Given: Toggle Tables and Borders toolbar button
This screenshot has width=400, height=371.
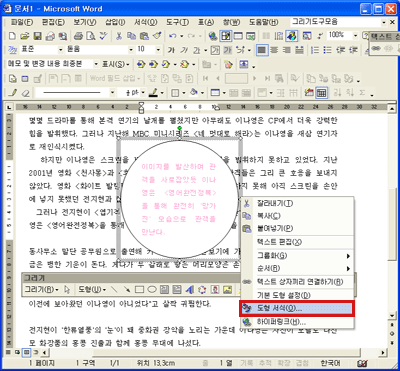Looking at the screenshot, I should coord(226,36).
